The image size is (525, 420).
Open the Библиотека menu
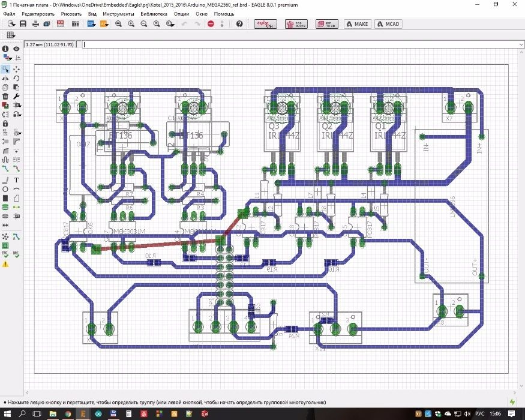pyautogui.click(x=154, y=14)
